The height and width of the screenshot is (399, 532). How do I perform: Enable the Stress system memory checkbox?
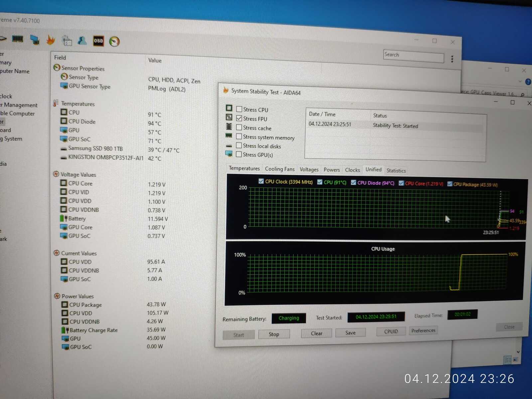[x=239, y=136]
